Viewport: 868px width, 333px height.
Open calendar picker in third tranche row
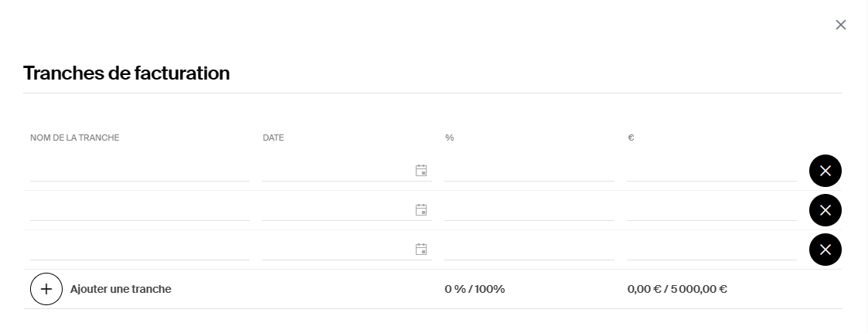421,249
